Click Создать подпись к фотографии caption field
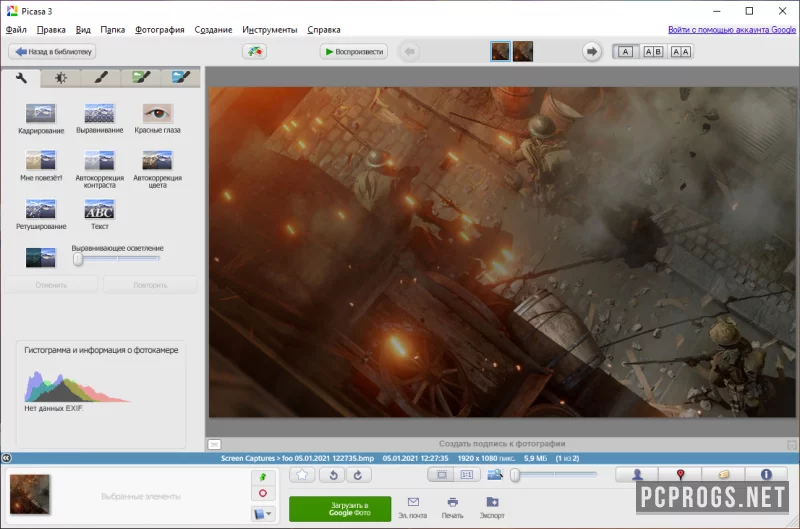Image resolution: width=800 pixels, height=529 pixels. tap(502, 444)
